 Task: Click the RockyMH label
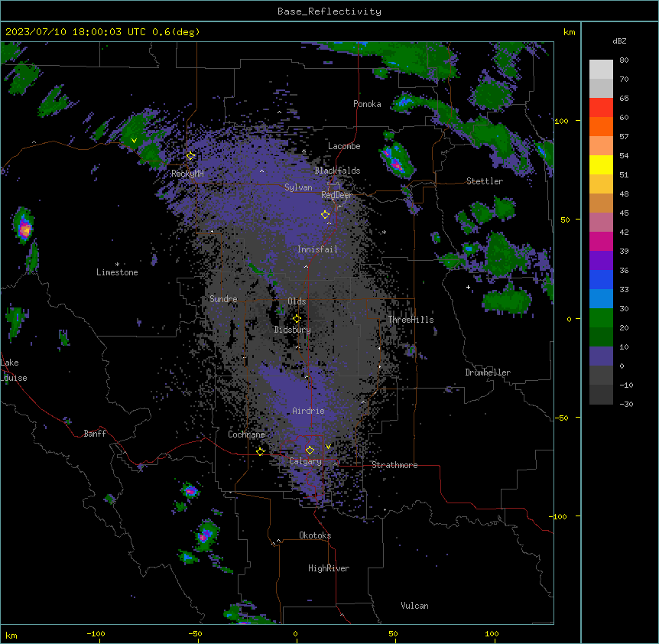187,174
